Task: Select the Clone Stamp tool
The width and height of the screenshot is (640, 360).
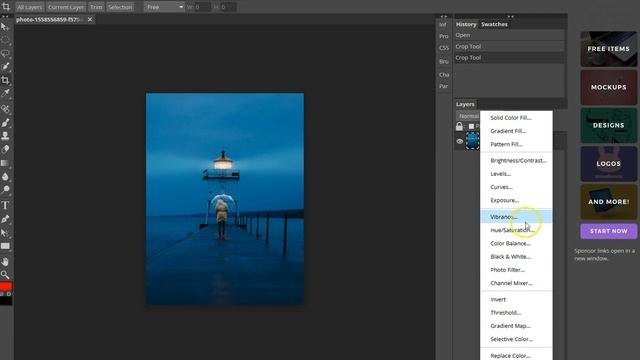Action: pos(5,136)
